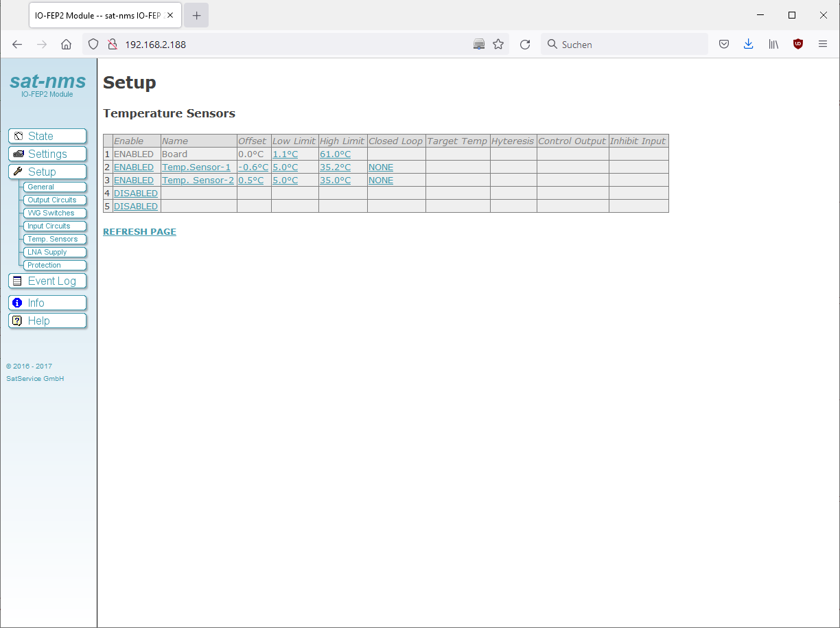This screenshot has width=840, height=628.
Task: Open the Firefox downloads panel
Action: point(748,45)
